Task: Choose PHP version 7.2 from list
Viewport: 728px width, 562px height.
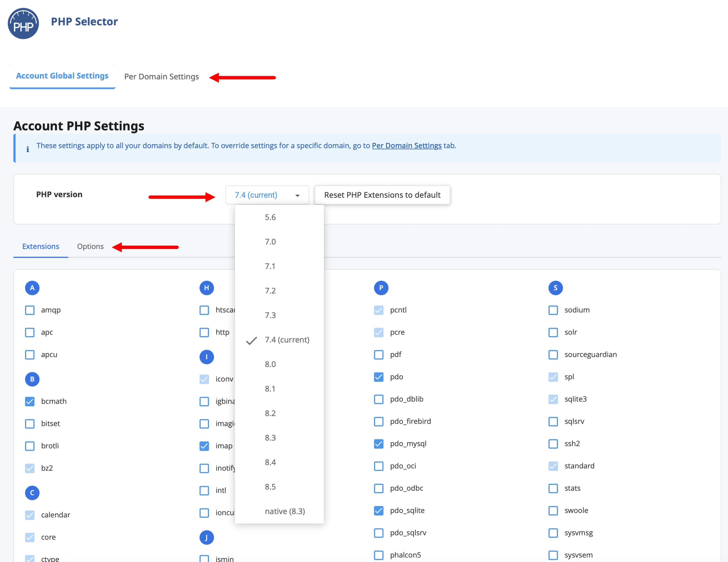Action: point(279,291)
